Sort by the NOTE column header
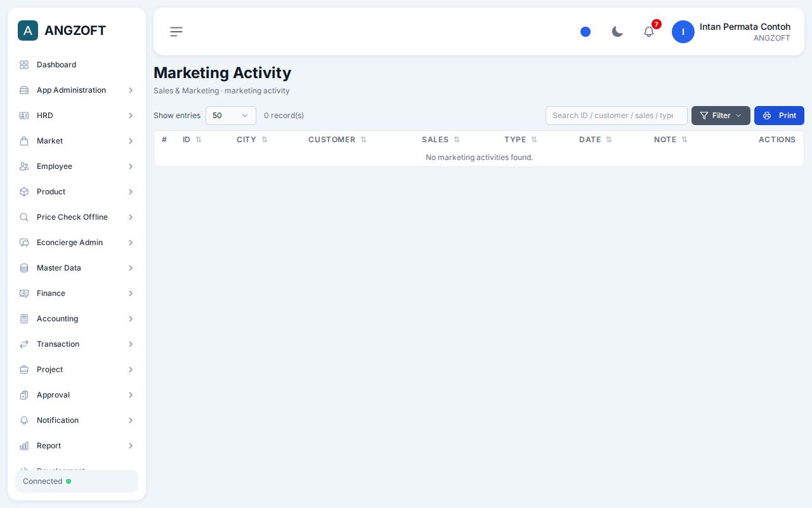 (671, 140)
